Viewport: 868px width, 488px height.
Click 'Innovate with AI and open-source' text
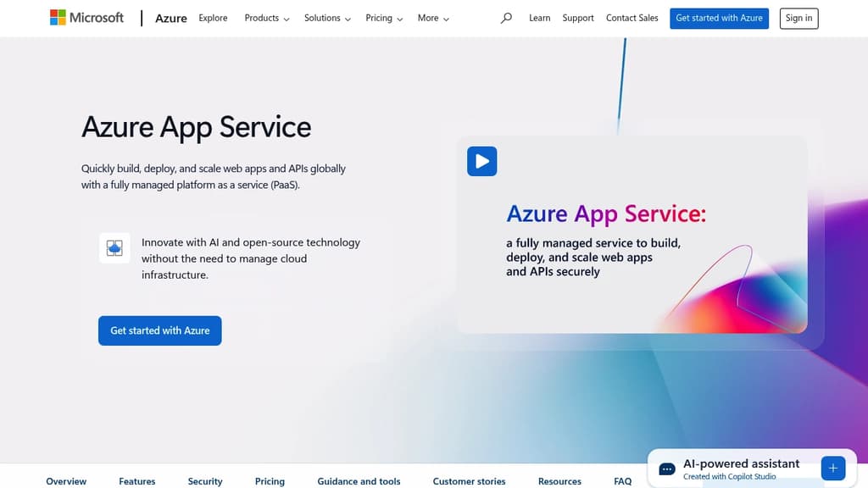pyautogui.click(x=251, y=258)
